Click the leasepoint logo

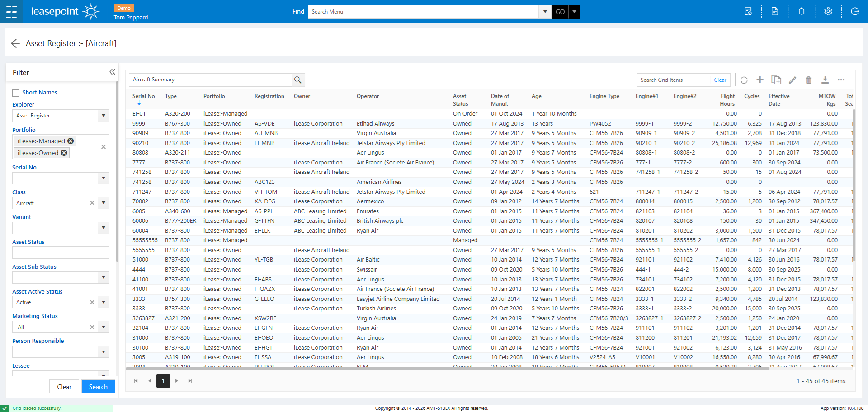(x=65, y=12)
